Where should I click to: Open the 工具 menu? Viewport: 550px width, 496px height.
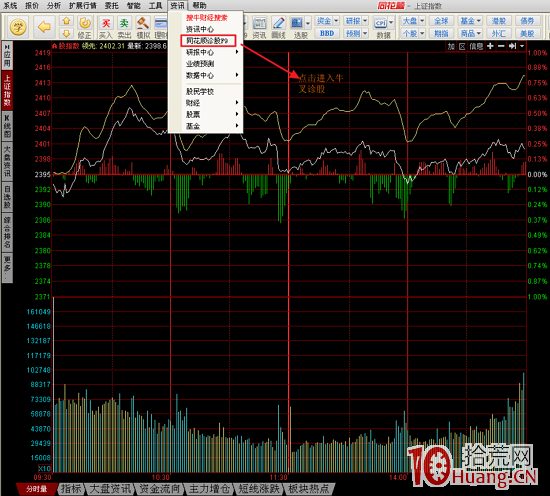point(155,5)
